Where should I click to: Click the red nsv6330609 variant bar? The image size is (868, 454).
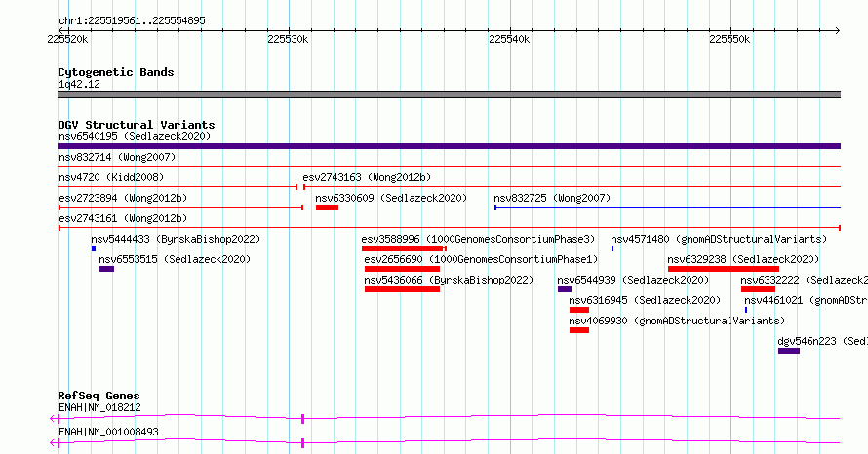(x=327, y=208)
